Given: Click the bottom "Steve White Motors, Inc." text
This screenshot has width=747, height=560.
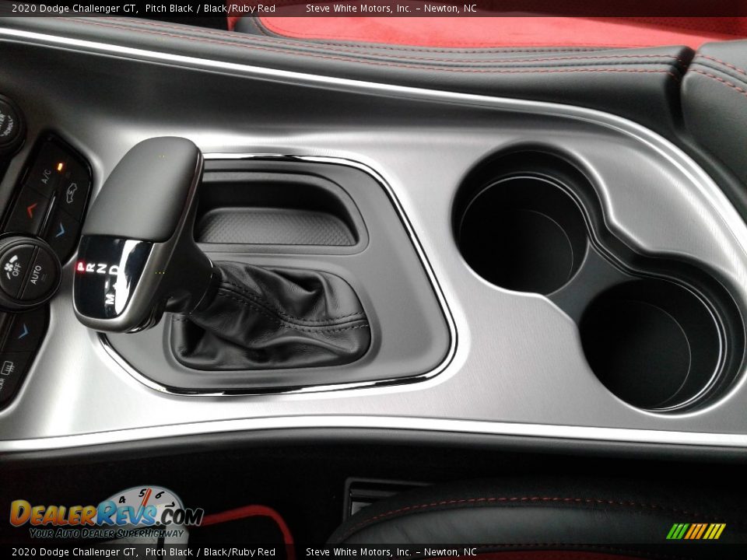Looking at the screenshot, I should tap(358, 551).
